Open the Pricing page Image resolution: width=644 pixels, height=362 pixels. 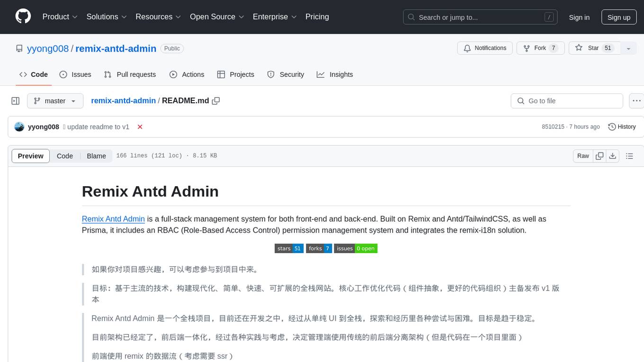pyautogui.click(x=317, y=17)
